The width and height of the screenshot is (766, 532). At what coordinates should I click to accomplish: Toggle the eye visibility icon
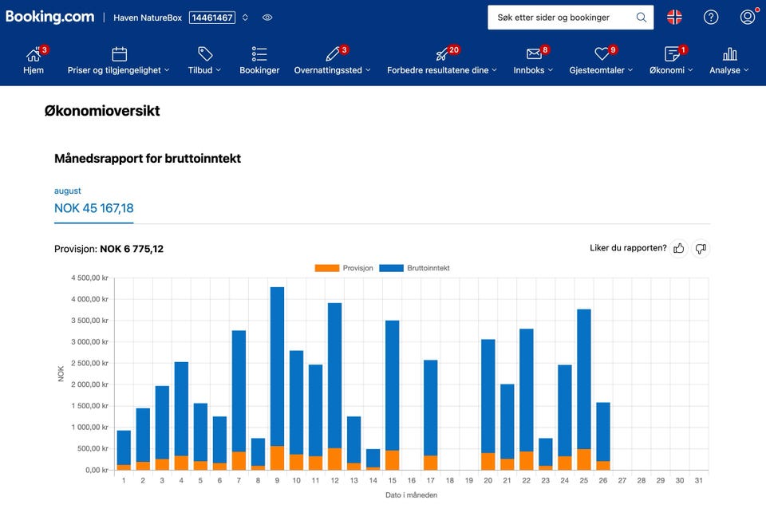(267, 18)
